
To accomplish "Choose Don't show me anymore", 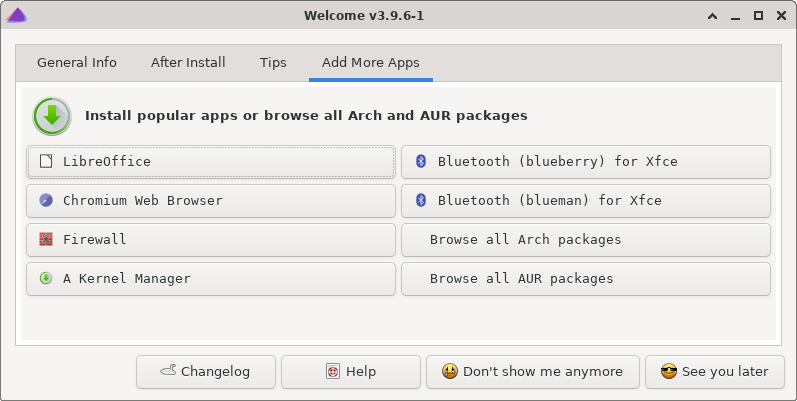I will 533,372.
